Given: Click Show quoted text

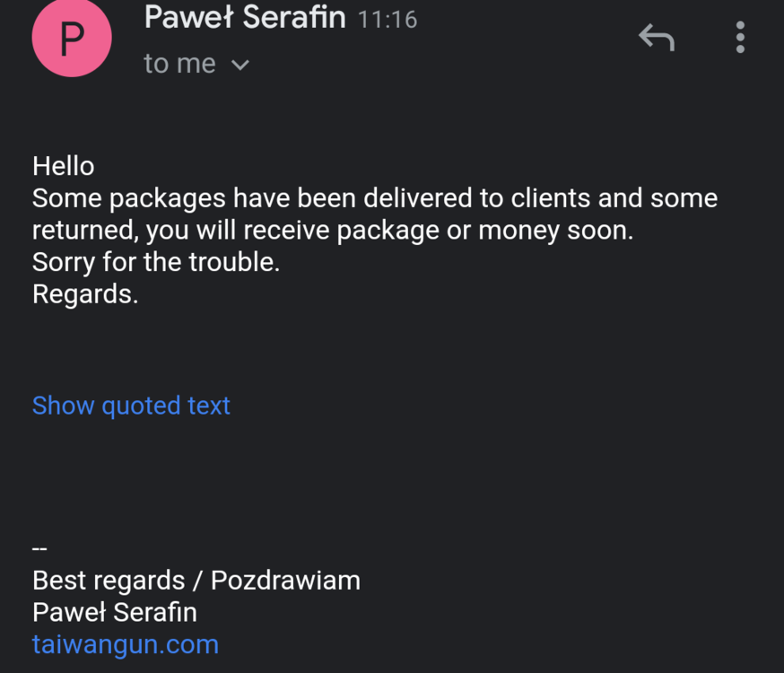Looking at the screenshot, I should pos(131,406).
